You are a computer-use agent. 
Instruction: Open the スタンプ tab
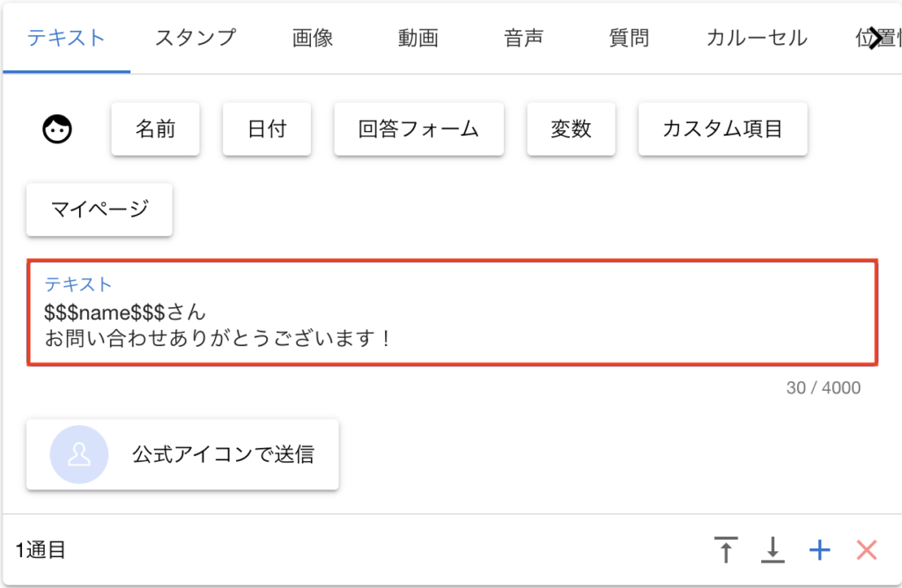point(196,38)
